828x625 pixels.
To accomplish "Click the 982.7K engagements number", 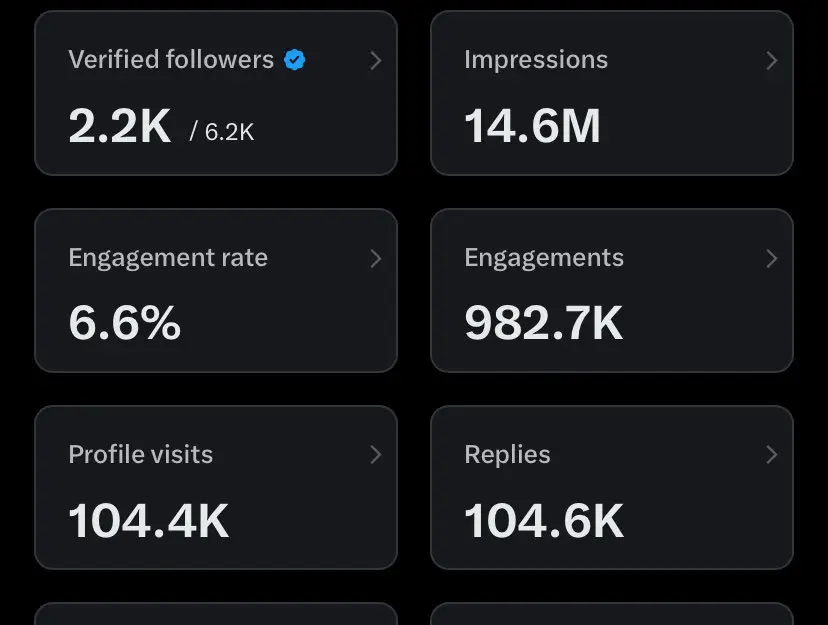I will (544, 324).
